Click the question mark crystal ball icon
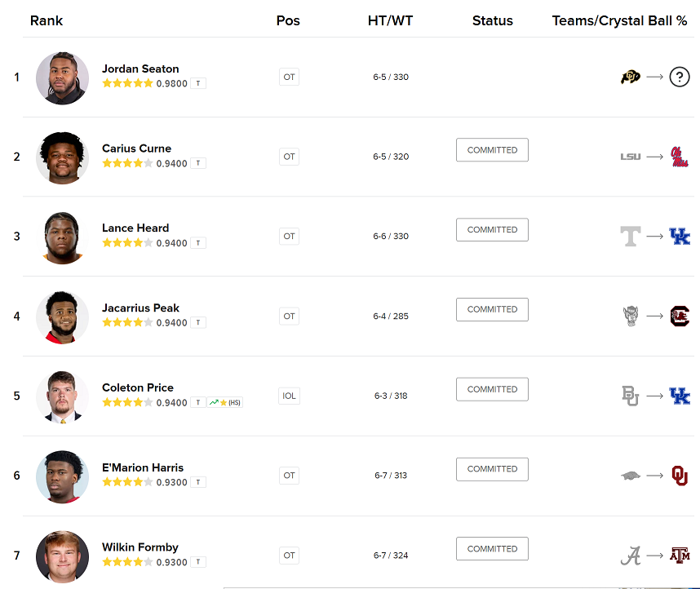The image size is (700, 589). [680, 77]
